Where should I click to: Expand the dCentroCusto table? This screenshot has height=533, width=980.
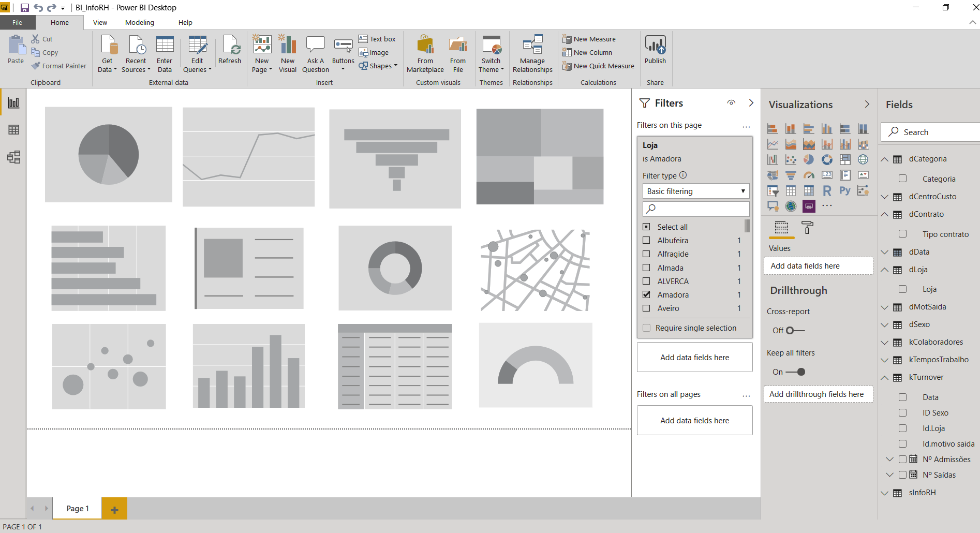(885, 197)
